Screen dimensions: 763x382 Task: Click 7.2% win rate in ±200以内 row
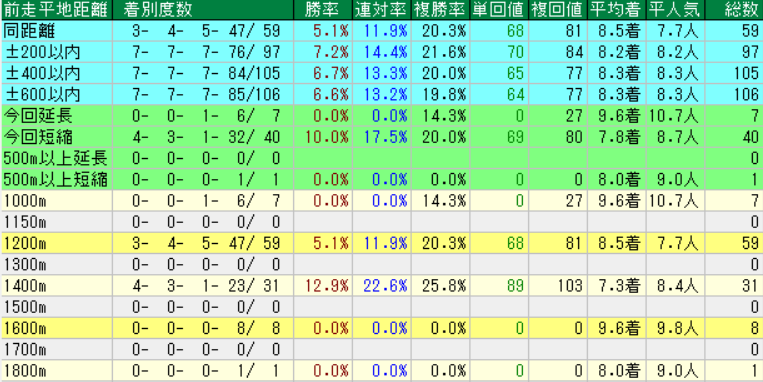tap(331, 52)
